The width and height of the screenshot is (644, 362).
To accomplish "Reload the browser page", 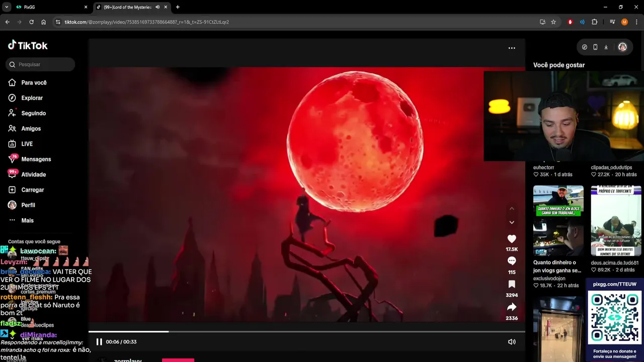I will pyautogui.click(x=31, y=22).
